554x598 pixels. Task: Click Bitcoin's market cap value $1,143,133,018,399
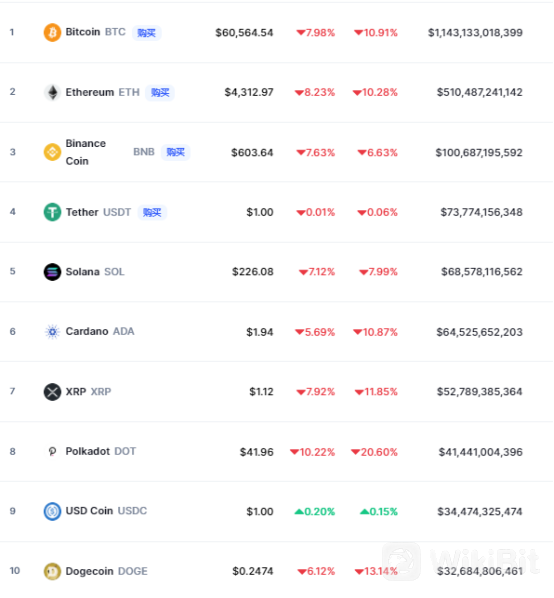click(x=475, y=33)
